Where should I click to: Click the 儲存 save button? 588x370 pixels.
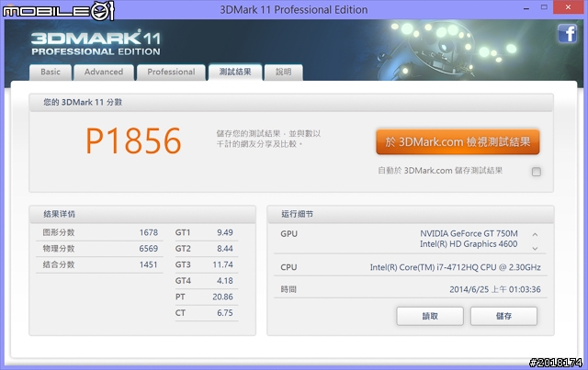click(x=503, y=316)
